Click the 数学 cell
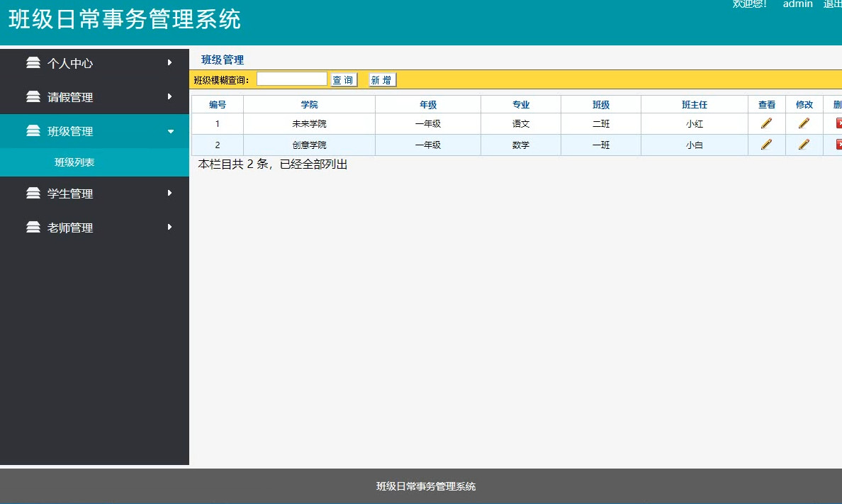842x504 pixels. (521, 145)
